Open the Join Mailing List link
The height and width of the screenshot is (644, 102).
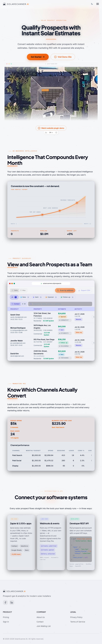[x=43, y=626]
